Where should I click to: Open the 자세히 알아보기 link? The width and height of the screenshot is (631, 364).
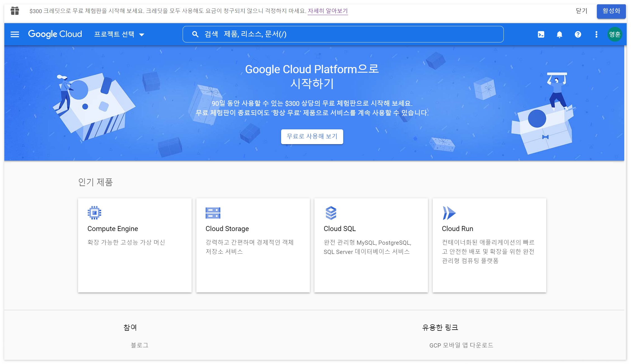(x=328, y=11)
